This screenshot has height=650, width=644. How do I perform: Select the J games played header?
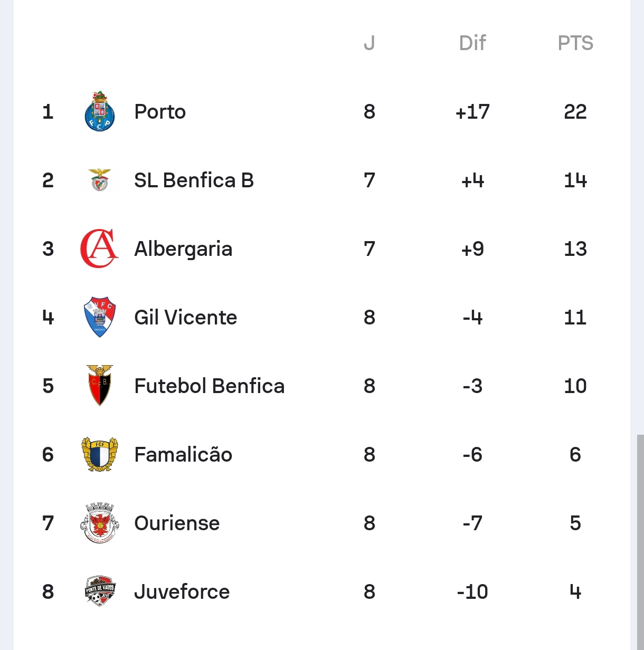(x=370, y=43)
